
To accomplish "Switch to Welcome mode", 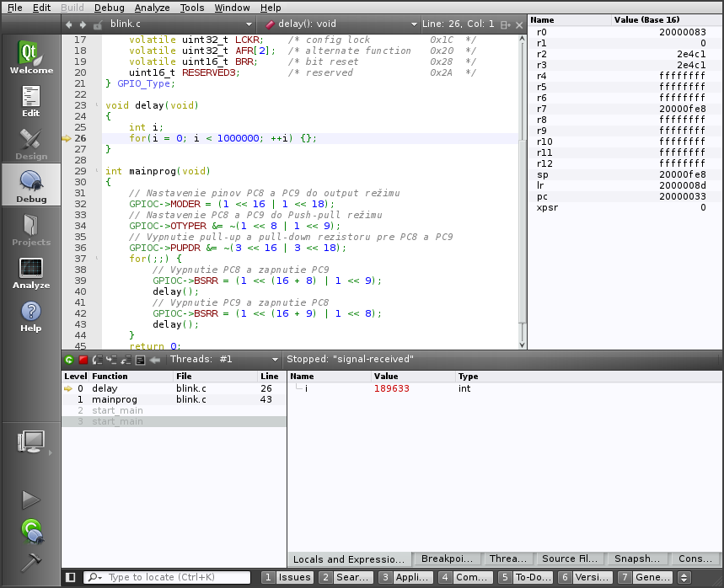I will 31,57.
